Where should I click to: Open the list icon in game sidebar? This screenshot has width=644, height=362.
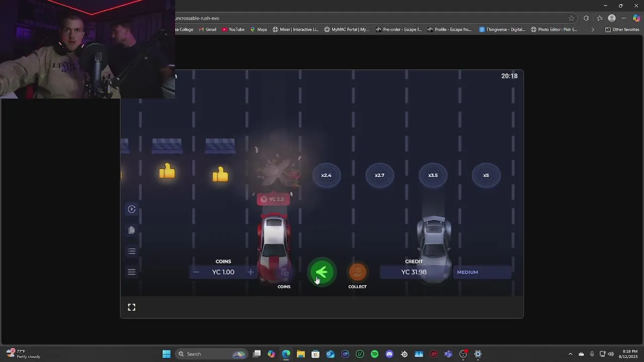[132, 251]
